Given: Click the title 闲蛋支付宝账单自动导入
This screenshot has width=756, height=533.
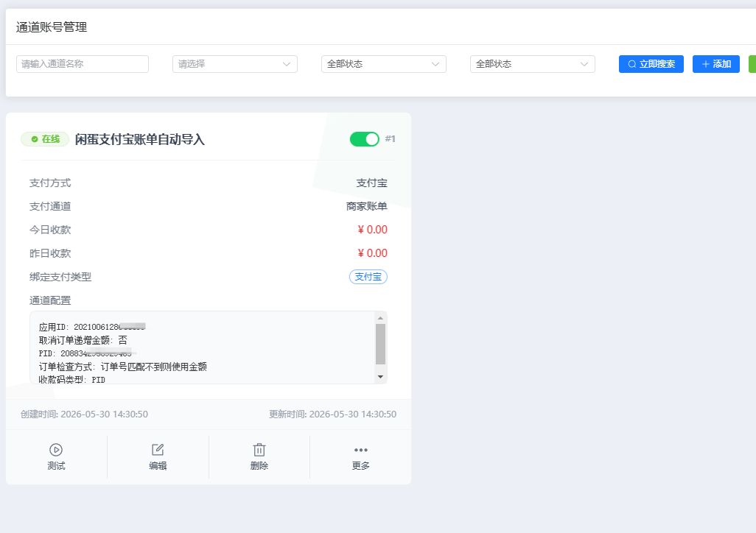Looking at the screenshot, I should [x=140, y=139].
